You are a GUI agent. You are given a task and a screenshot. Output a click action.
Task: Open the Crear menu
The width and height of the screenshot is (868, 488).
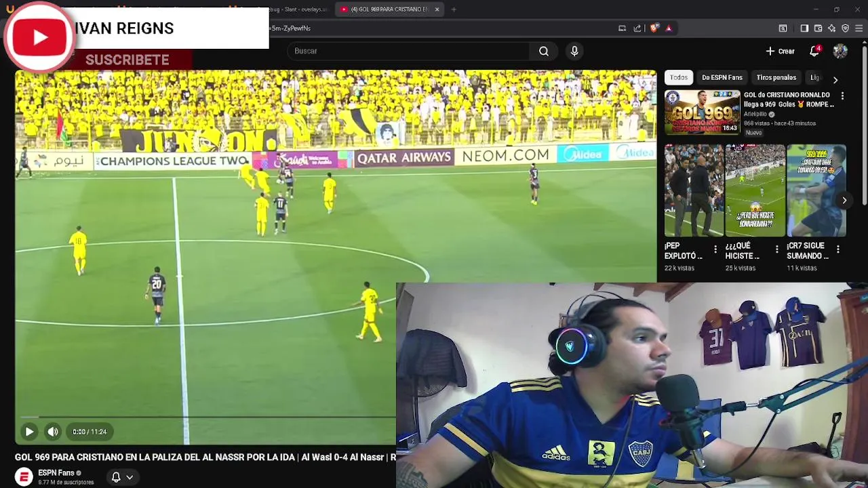point(780,51)
